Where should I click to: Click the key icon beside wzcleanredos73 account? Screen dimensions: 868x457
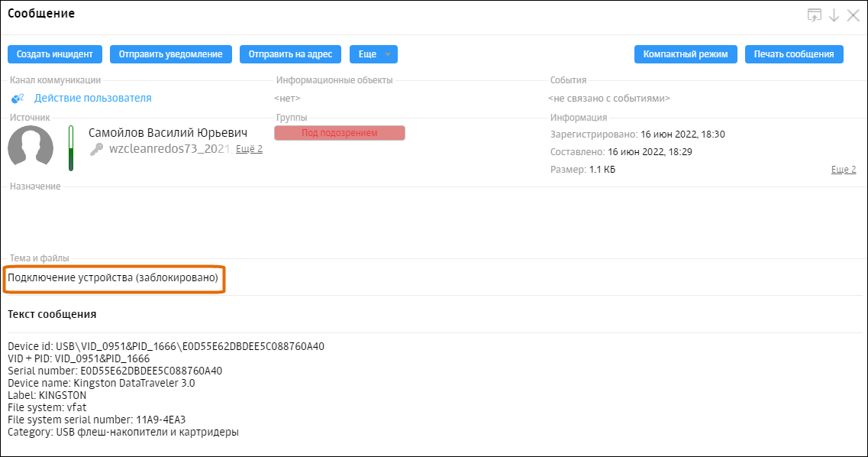(96, 150)
